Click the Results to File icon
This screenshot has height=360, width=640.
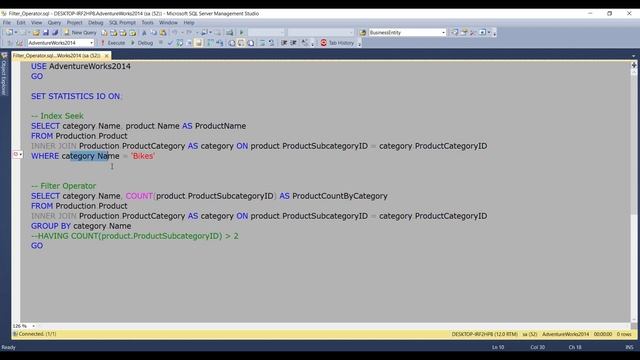[250, 42]
